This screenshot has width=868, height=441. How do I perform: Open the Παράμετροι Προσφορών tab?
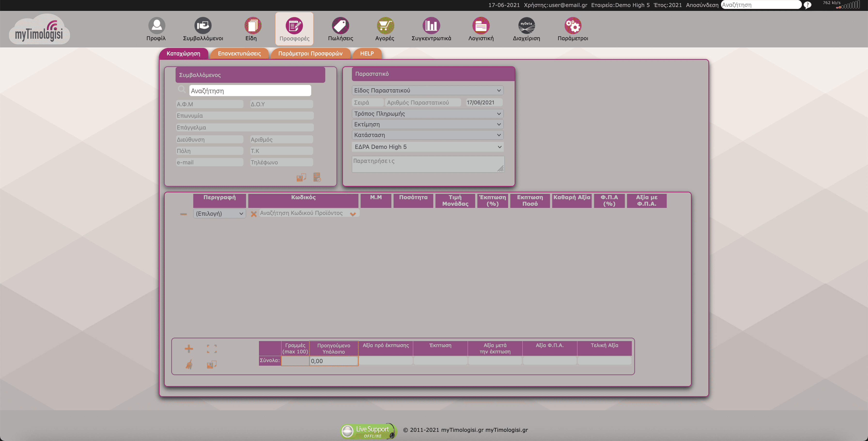tap(310, 53)
